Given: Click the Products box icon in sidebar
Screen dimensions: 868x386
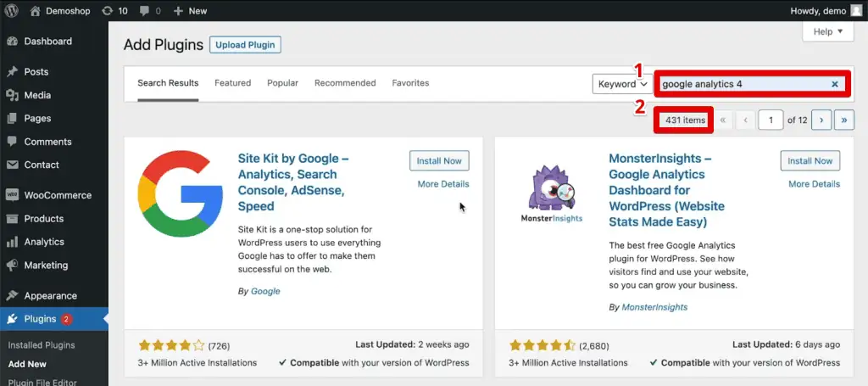Looking at the screenshot, I should pos(12,219).
